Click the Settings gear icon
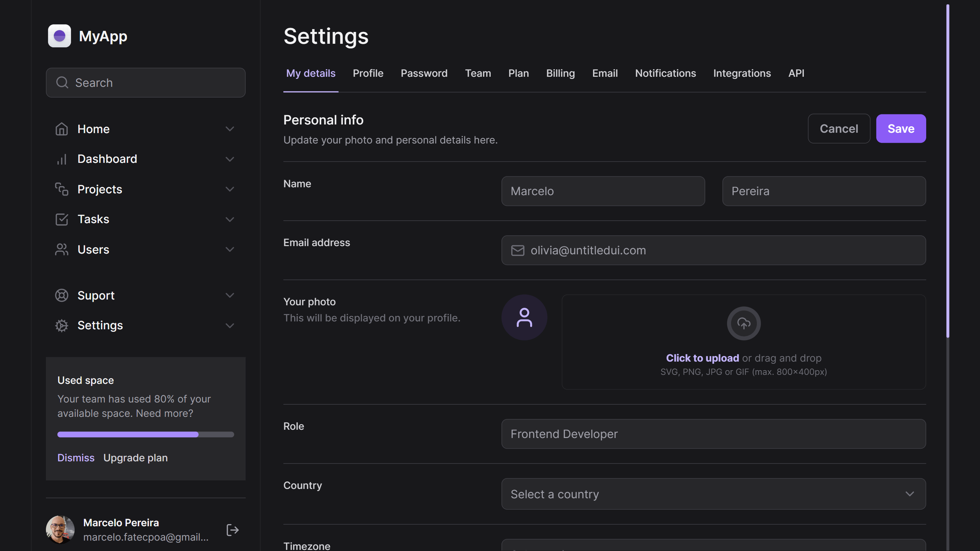 pos(62,325)
